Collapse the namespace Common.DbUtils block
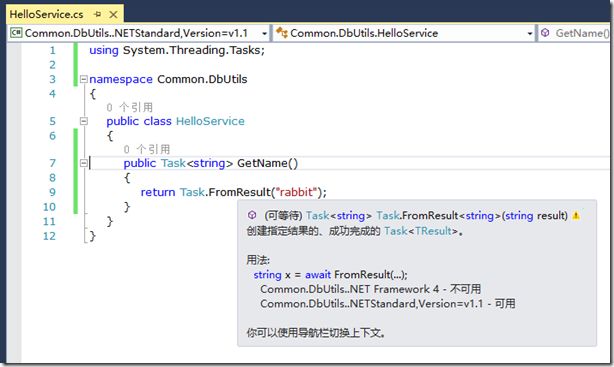The height and width of the screenshot is (367, 614). tap(83, 79)
